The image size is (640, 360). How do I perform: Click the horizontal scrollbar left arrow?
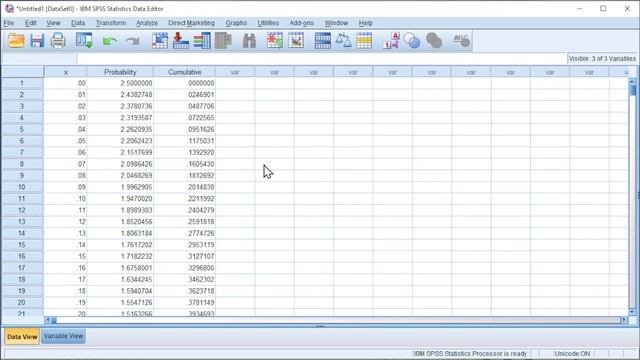pyautogui.click(x=48, y=320)
